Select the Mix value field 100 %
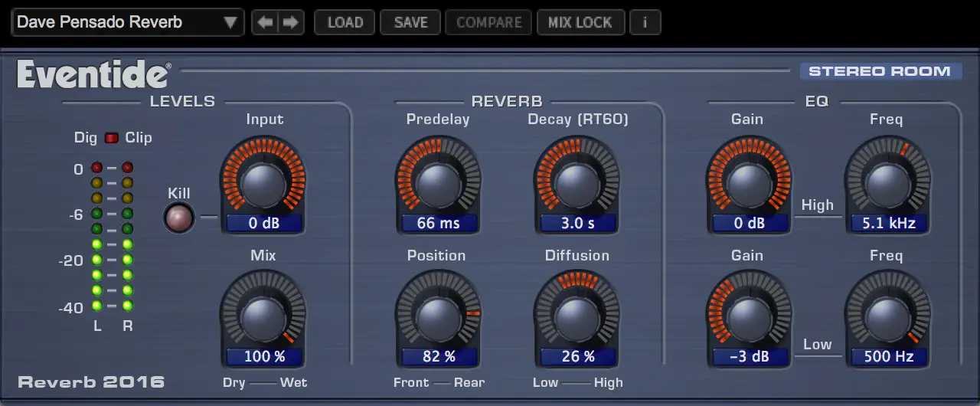980x406 pixels. [264, 357]
